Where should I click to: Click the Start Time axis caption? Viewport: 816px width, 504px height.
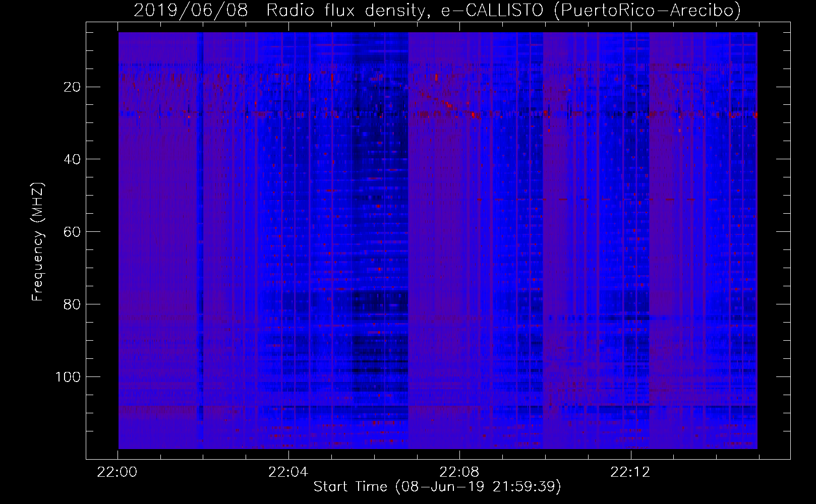click(x=437, y=487)
